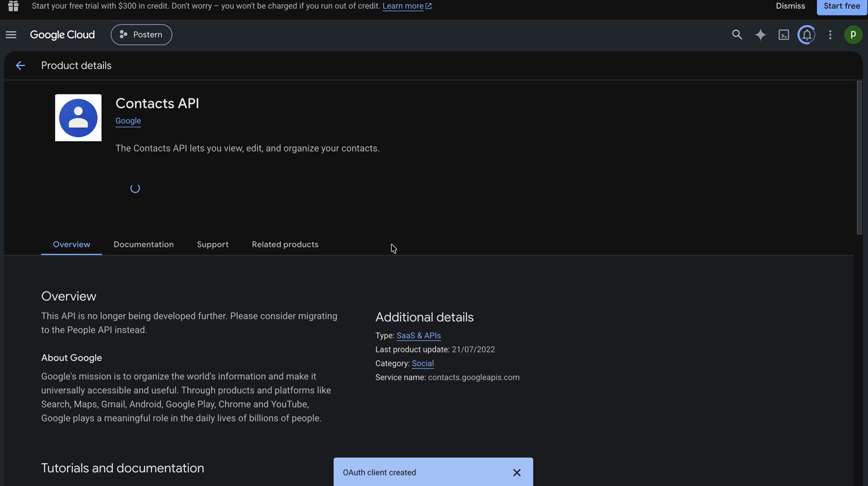Click the Start free button
This screenshot has width=868, height=486.
(x=841, y=6)
